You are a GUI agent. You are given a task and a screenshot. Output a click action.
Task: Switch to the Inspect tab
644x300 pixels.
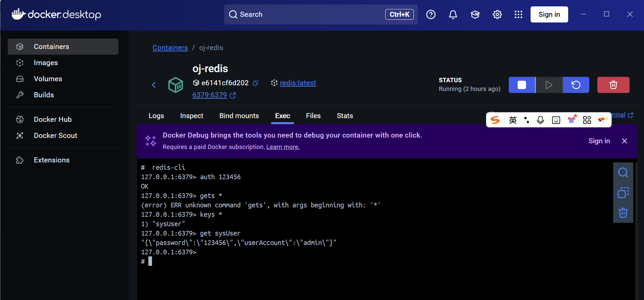(x=192, y=116)
